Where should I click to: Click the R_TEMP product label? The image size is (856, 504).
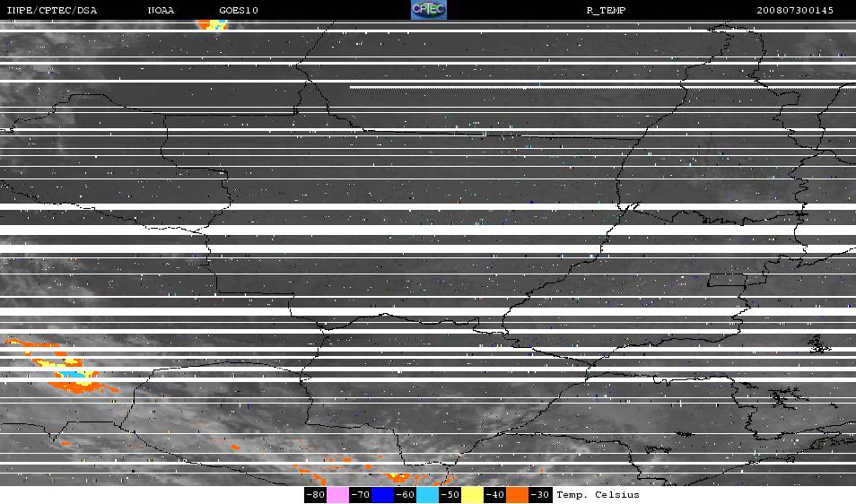(x=606, y=11)
